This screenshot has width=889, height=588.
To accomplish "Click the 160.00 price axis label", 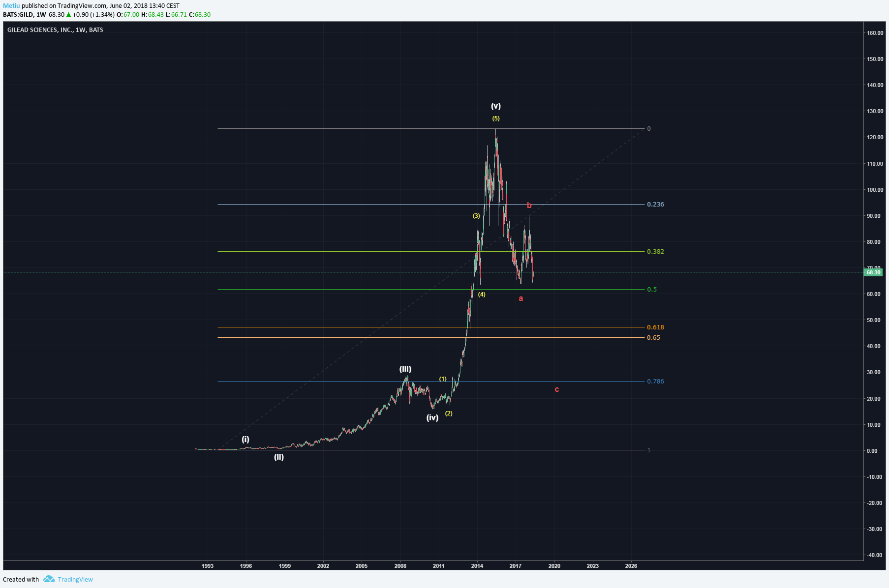I will click(875, 33).
